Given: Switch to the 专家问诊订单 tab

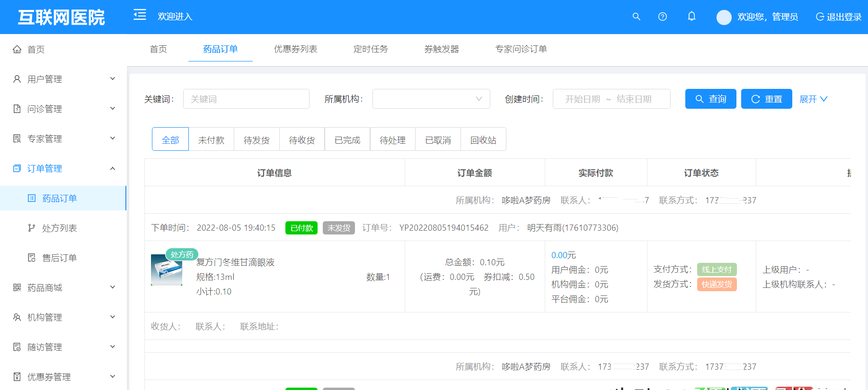Looking at the screenshot, I should (521, 49).
